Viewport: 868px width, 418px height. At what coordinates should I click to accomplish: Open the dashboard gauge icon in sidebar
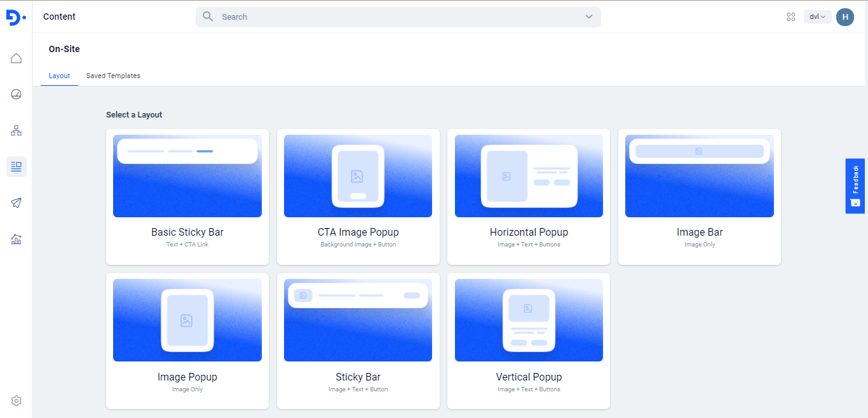coord(17,95)
